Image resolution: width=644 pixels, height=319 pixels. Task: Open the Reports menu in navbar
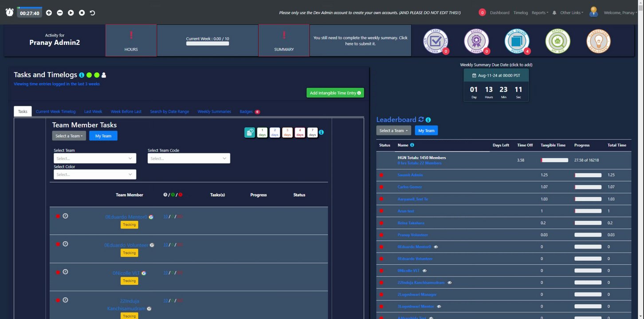pyautogui.click(x=540, y=13)
